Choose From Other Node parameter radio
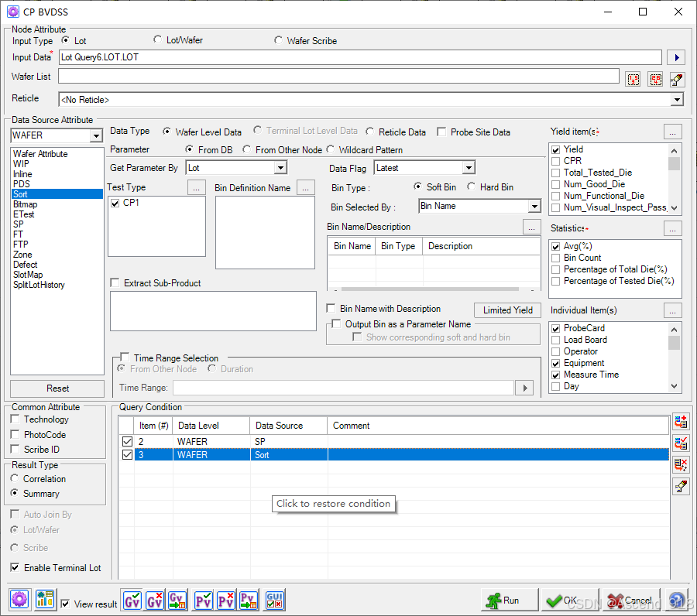Viewport: 697px width, 616px height. [247, 149]
